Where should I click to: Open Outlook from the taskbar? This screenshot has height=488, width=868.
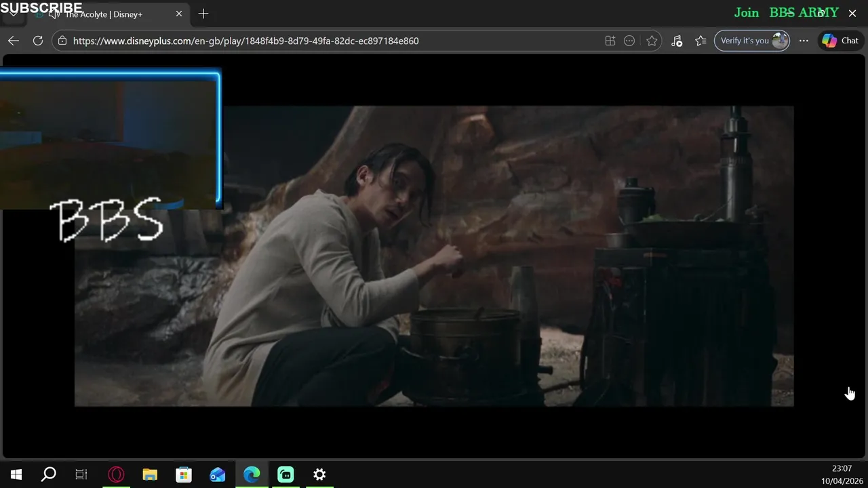(218, 474)
